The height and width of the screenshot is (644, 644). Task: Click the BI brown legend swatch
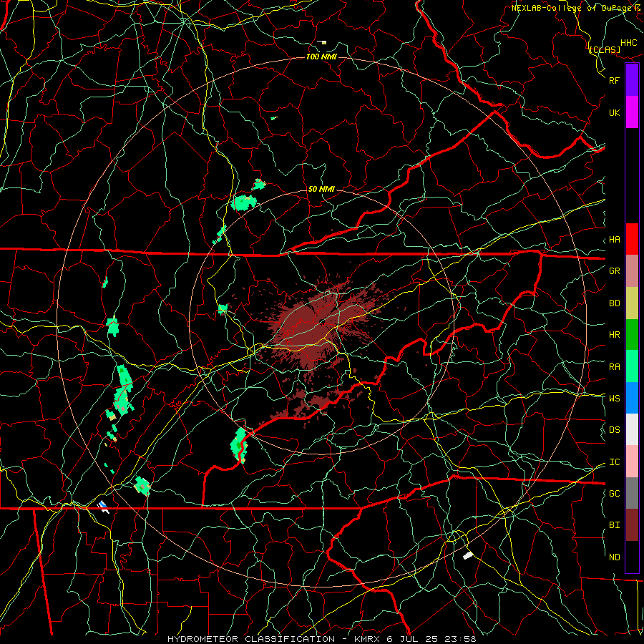point(632,525)
